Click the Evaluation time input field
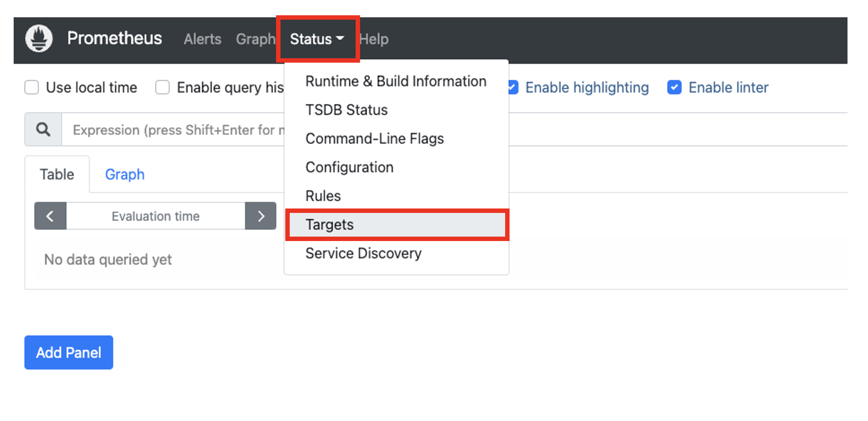The image size is (868, 421). tap(156, 216)
